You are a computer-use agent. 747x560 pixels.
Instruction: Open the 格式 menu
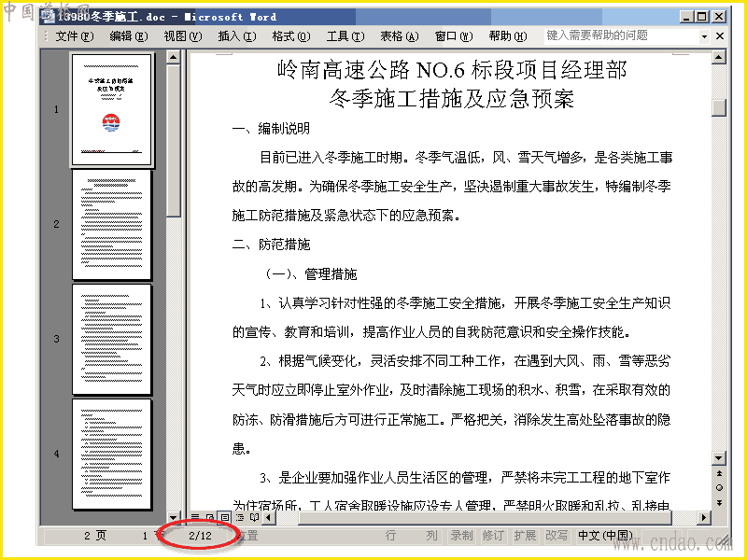tap(291, 36)
